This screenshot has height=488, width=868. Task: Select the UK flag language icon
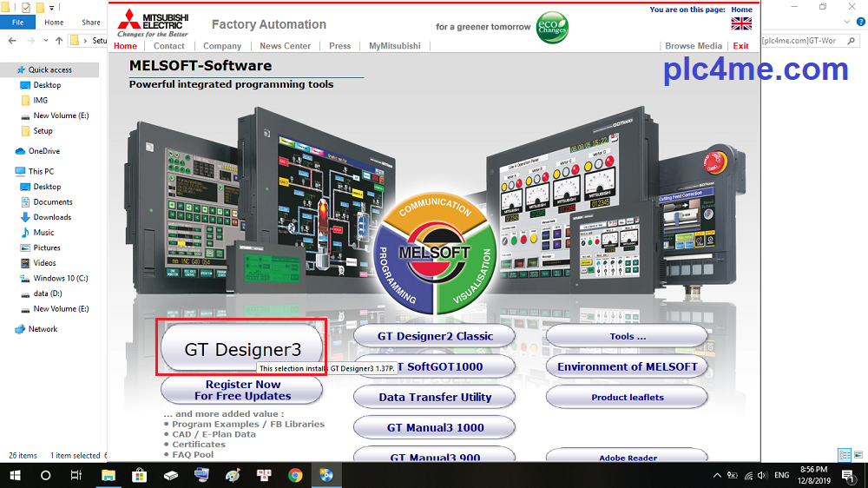741,23
